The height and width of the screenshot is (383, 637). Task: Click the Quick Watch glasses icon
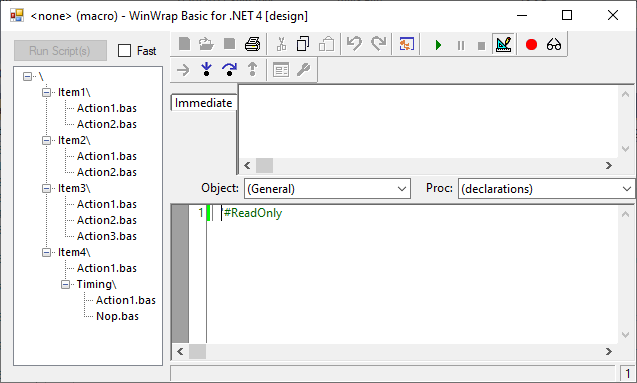point(554,44)
